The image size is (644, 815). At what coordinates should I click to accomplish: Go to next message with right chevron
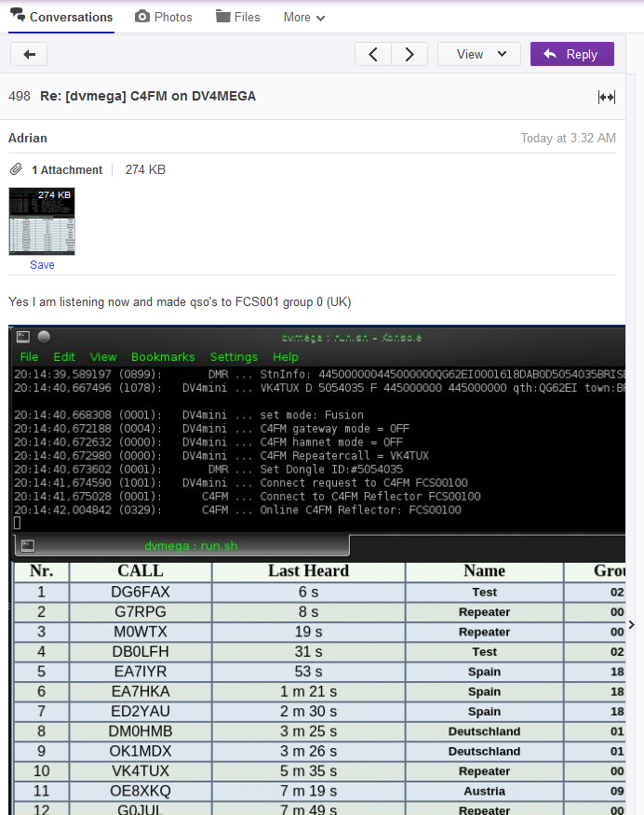(409, 54)
